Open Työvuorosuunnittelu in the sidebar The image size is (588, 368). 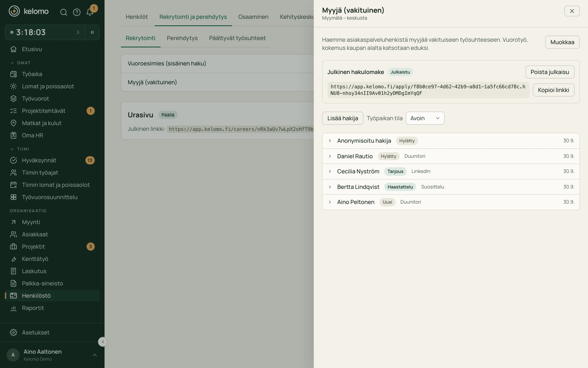point(52,197)
